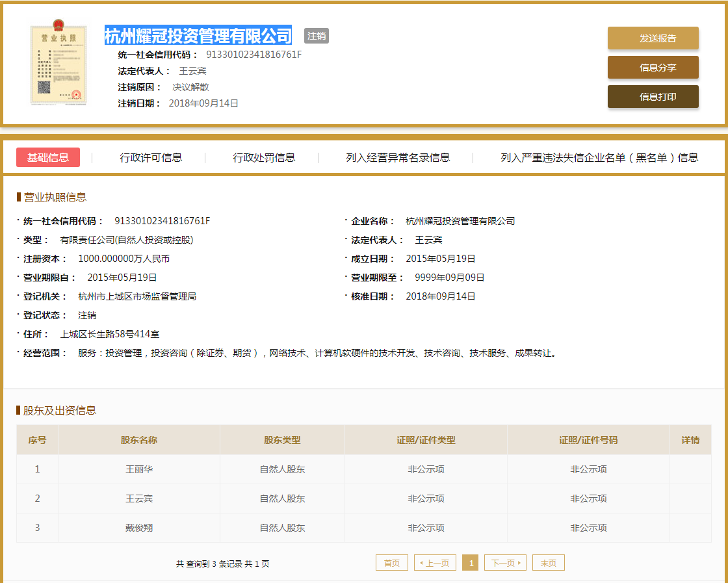Switch to the 行政许可信息 tab
Viewport: 728px width, 583px height.
tap(151, 157)
